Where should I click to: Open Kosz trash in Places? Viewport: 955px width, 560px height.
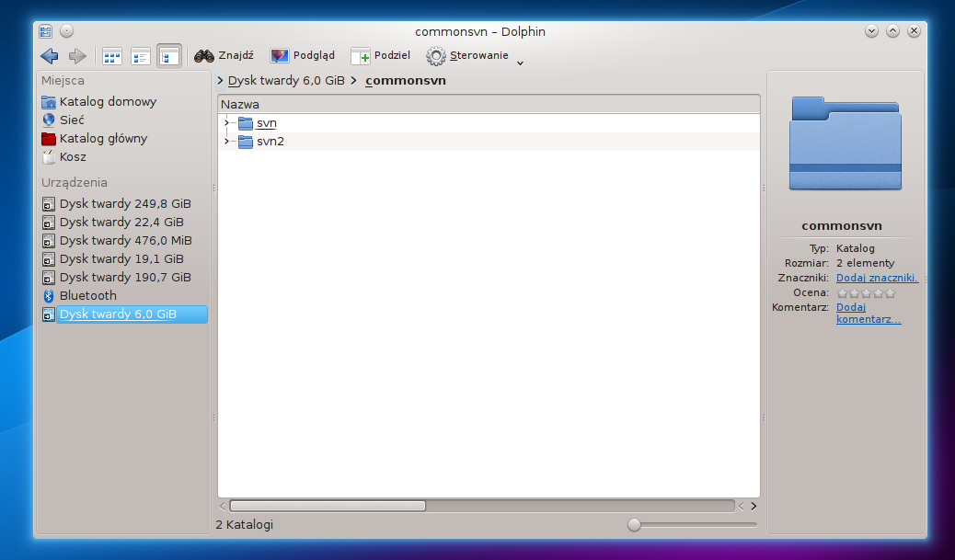click(73, 157)
